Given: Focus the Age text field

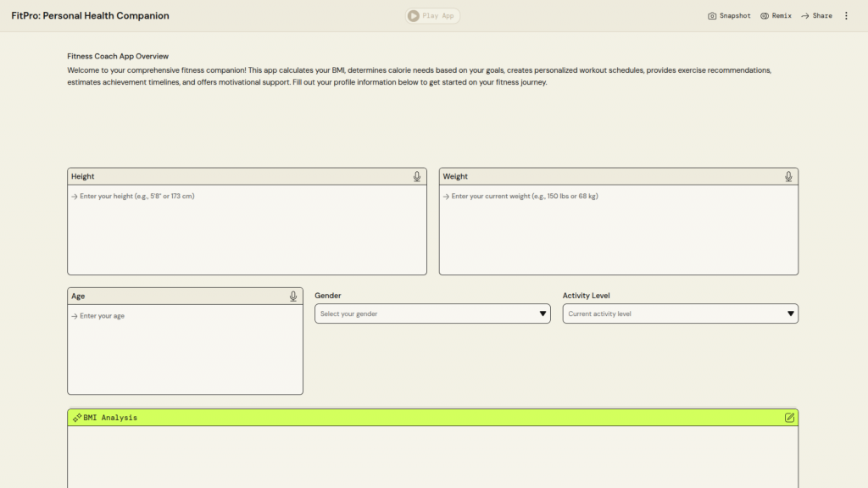Looking at the screenshot, I should [x=185, y=348].
